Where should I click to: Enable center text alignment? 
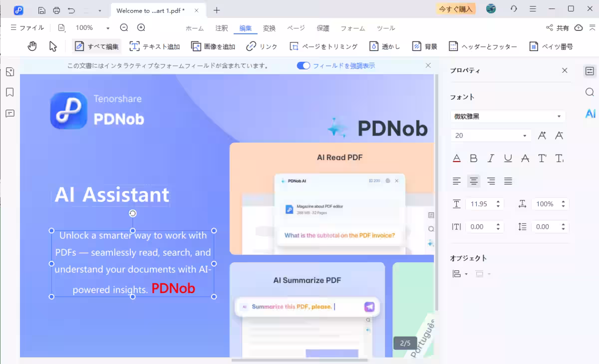coord(474,181)
